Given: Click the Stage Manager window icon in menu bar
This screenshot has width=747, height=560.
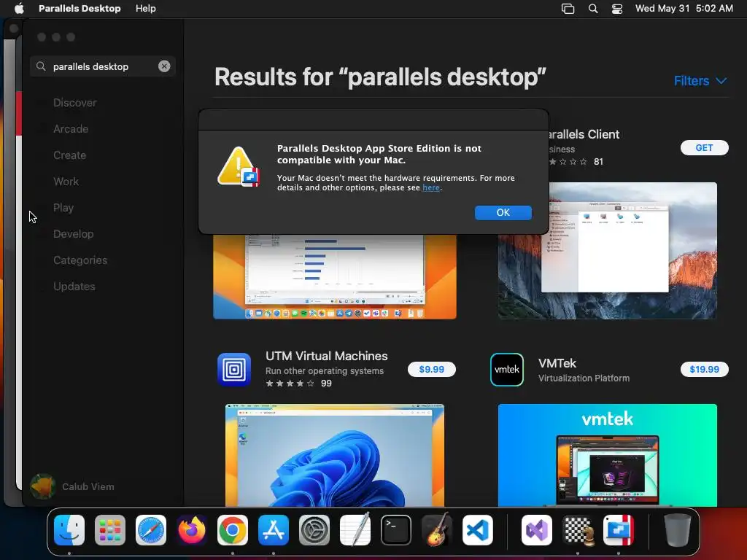Looking at the screenshot, I should click(568, 9).
